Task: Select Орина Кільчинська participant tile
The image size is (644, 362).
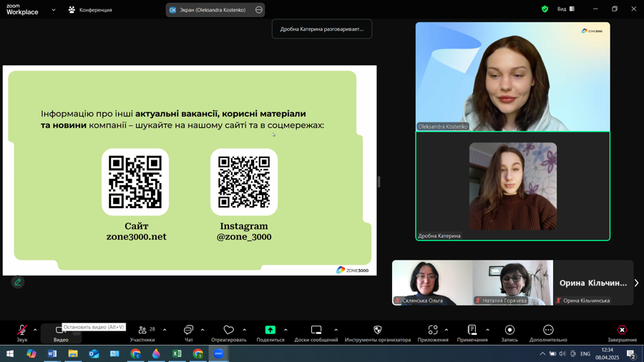Action: [x=593, y=283]
